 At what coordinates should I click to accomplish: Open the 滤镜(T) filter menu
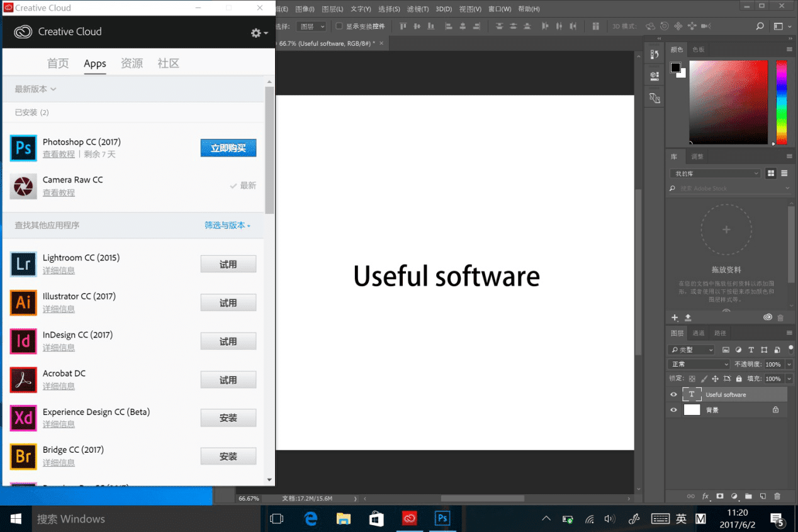pyautogui.click(x=418, y=9)
